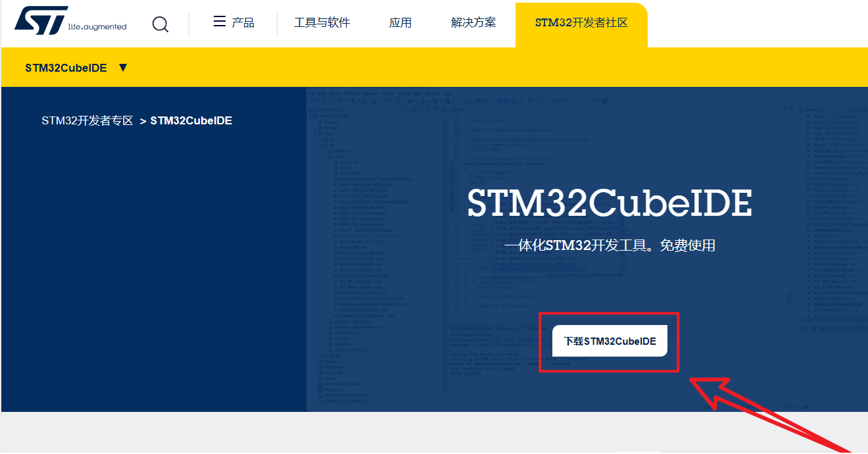Click the 下载STM32CubeIDE download button
868x454 pixels.
(x=610, y=341)
